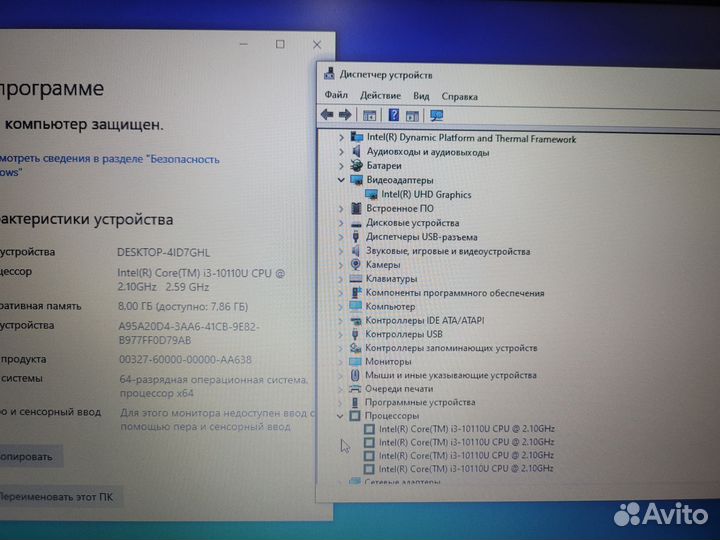Click the mouse icon beside Мыши и иные указывающие устройства
The width and height of the screenshot is (720, 540).
point(354,375)
